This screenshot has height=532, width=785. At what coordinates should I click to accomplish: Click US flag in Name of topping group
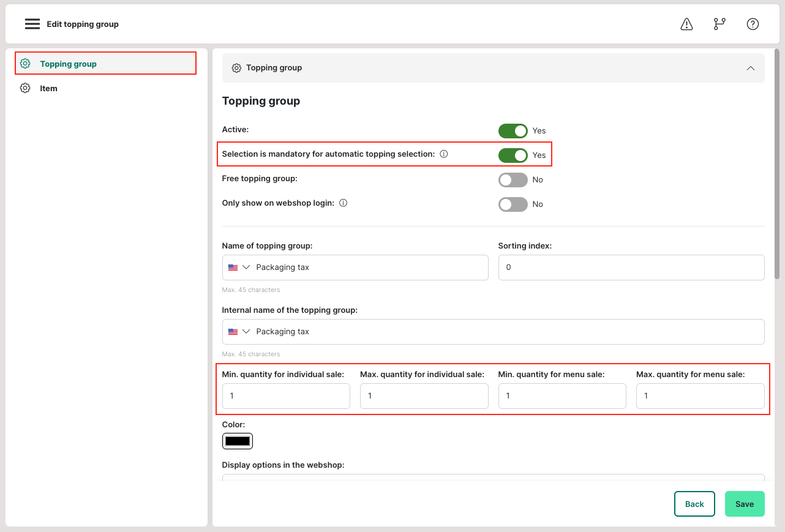[x=233, y=268]
